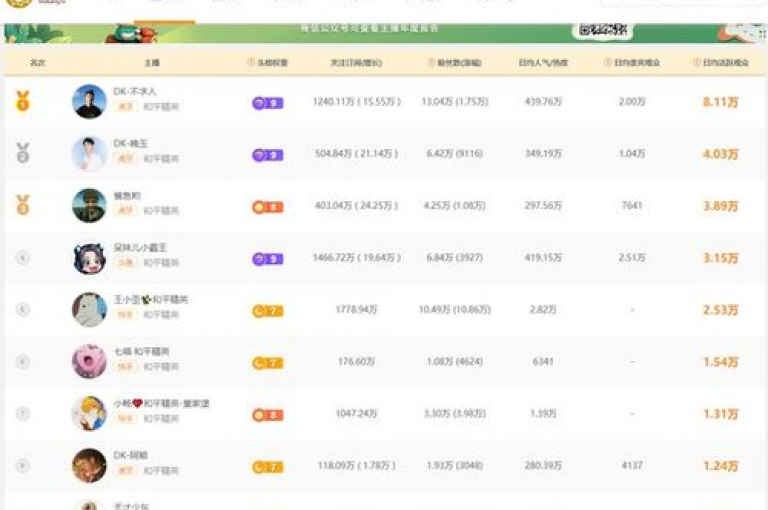Click rank 5 circle badge in 2.53万 row

click(x=23, y=310)
